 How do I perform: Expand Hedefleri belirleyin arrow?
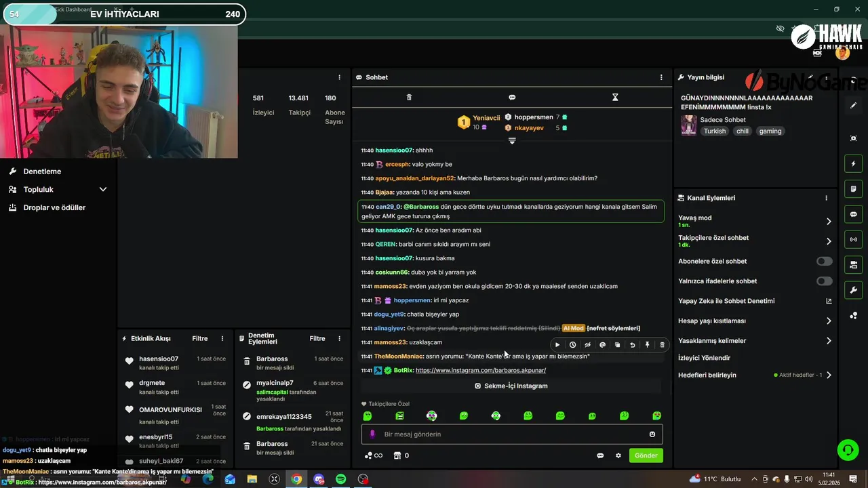pyautogui.click(x=829, y=375)
